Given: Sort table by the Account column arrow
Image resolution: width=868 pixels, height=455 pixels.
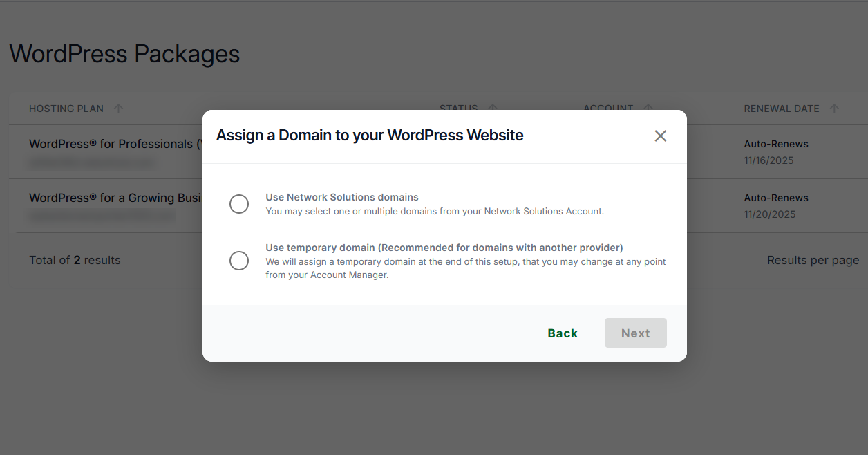Looking at the screenshot, I should [x=648, y=108].
